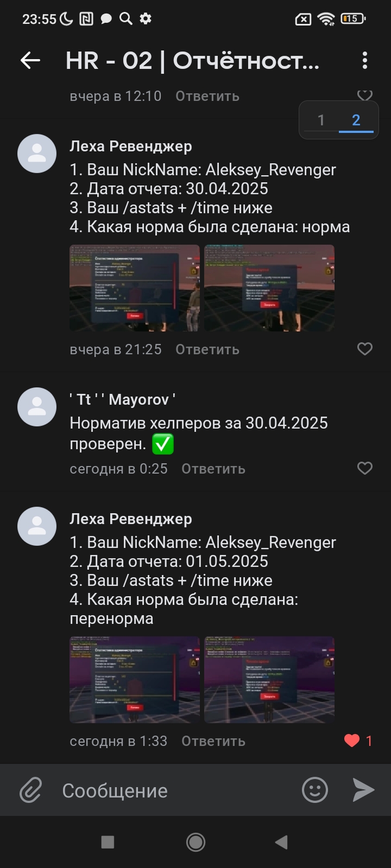
Task: Focus the Сообщение message input field
Action: 174,790
